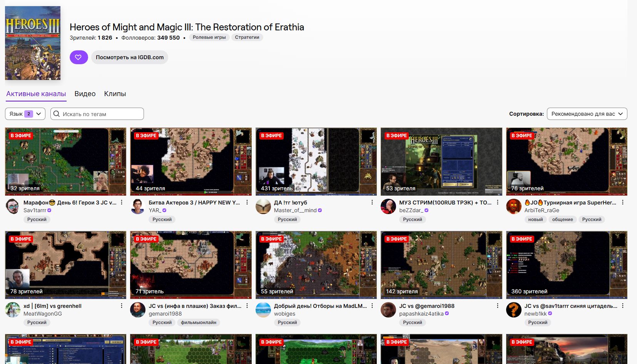Click the search magnifier icon in tag field

pyautogui.click(x=57, y=114)
